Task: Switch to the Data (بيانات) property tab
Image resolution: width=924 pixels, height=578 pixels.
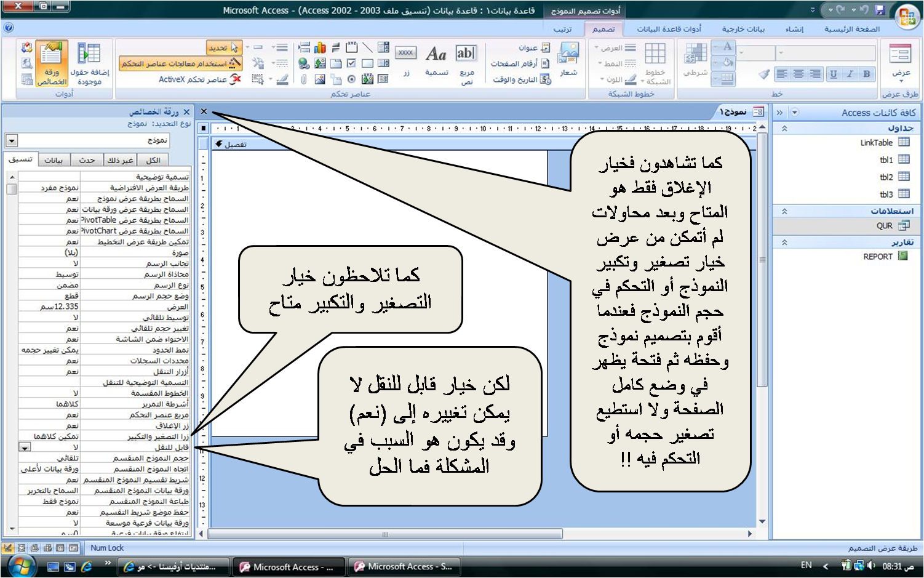Action: click(54, 160)
